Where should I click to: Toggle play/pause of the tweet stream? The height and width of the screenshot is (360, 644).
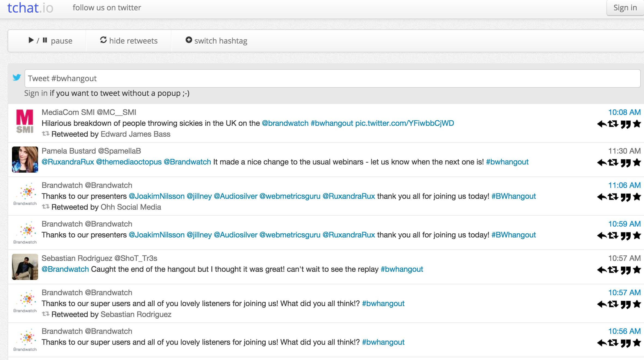50,41
